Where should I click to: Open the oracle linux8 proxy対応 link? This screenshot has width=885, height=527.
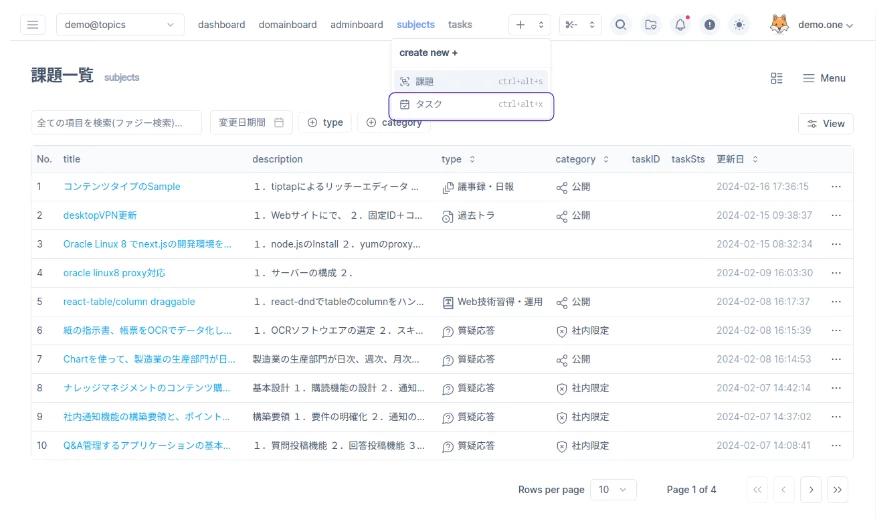point(114,273)
